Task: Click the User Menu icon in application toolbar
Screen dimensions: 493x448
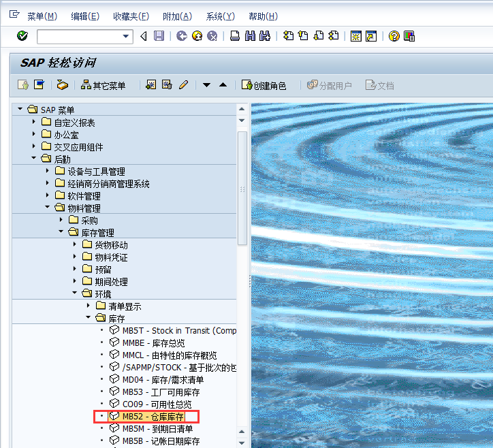Action: tap(23, 85)
